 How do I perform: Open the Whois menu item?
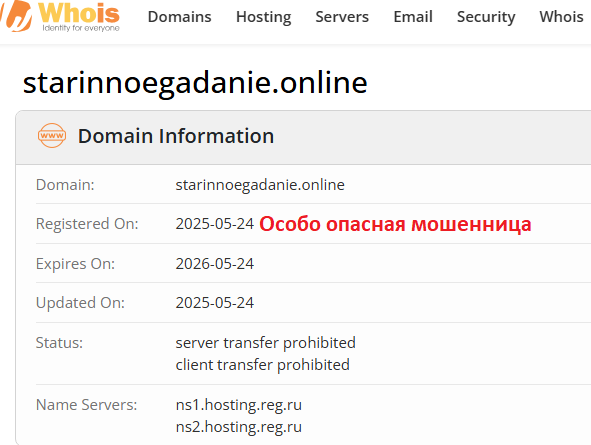pyautogui.click(x=561, y=17)
